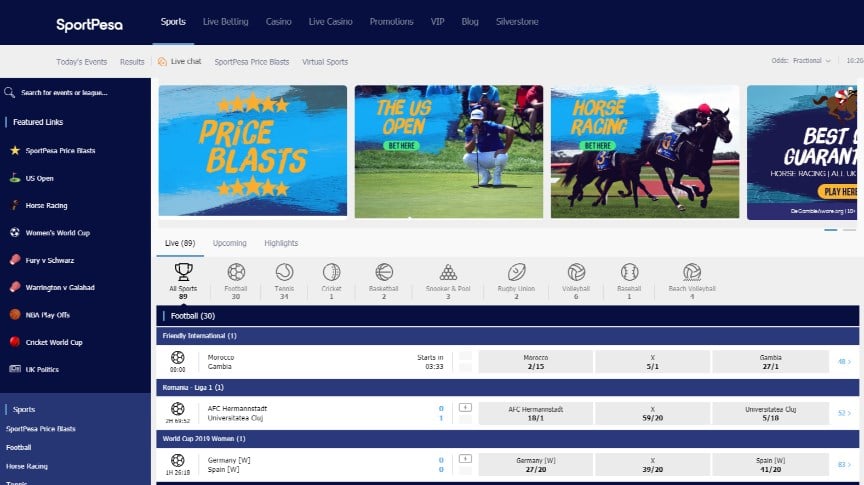Filter live events by Baseball icon
This screenshot has height=485, width=864.
click(629, 272)
